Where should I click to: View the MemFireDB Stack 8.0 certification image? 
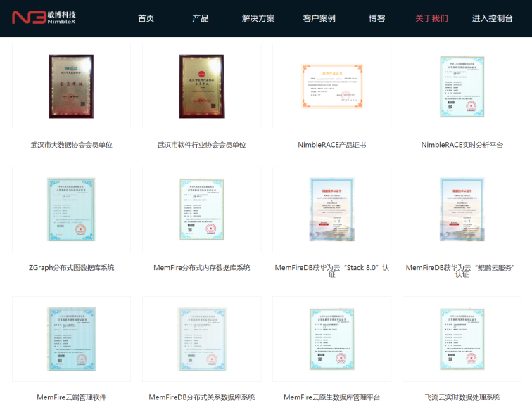[332, 210]
